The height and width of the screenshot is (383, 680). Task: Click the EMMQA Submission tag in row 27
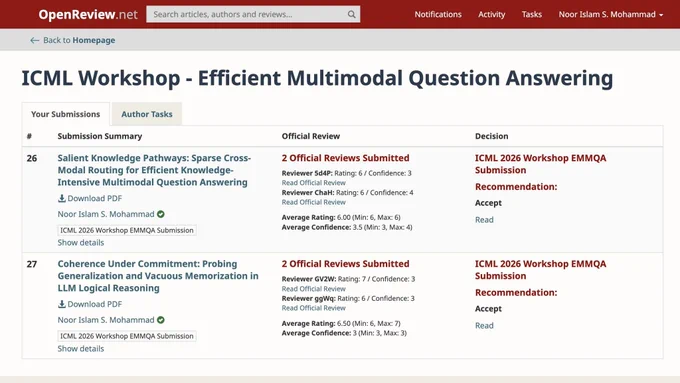click(x=127, y=336)
